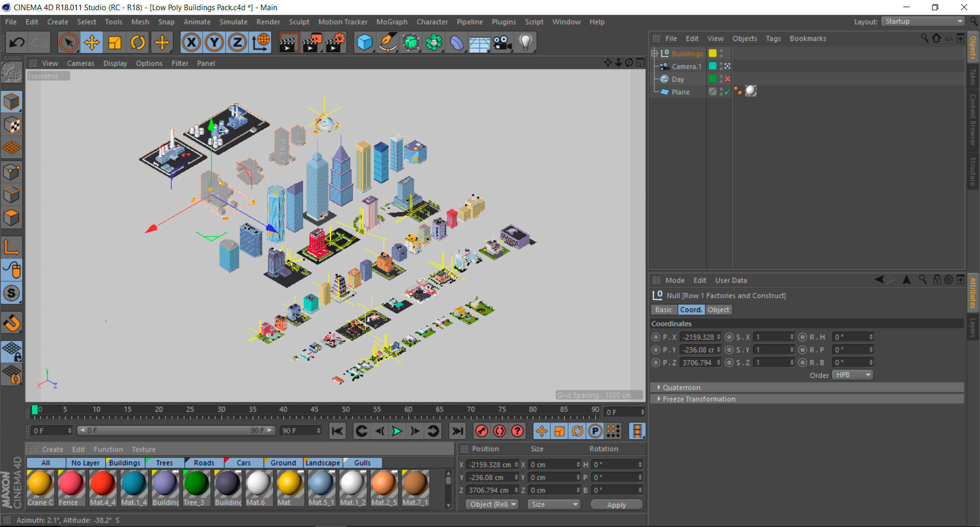Screen dimensions: 980x527
Task: Go to start of animation
Action: pos(337,431)
